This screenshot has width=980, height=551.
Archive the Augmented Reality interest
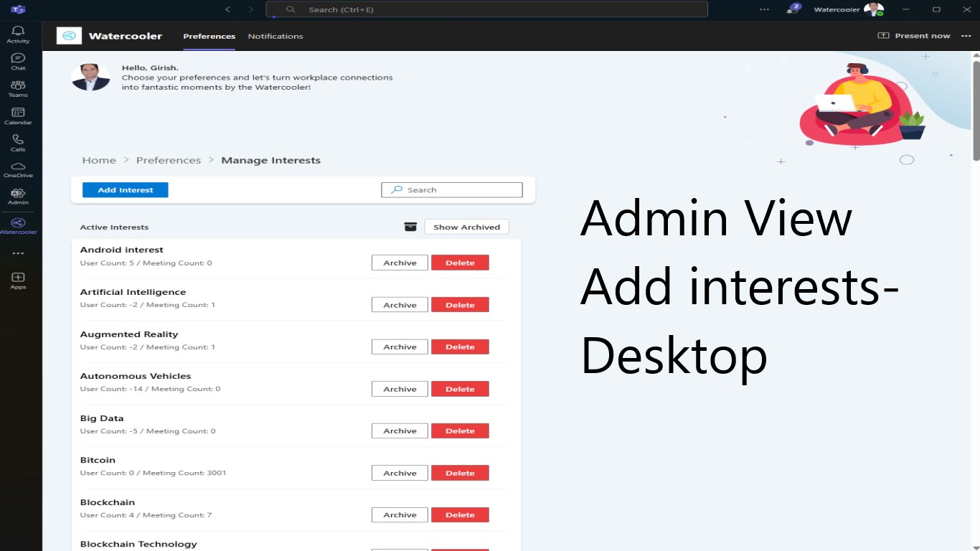coord(400,347)
